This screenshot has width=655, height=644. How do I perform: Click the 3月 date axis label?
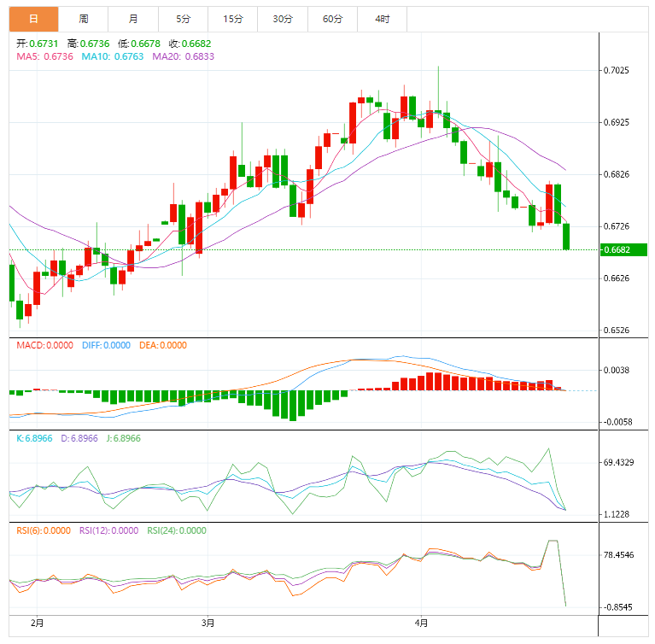(x=208, y=624)
